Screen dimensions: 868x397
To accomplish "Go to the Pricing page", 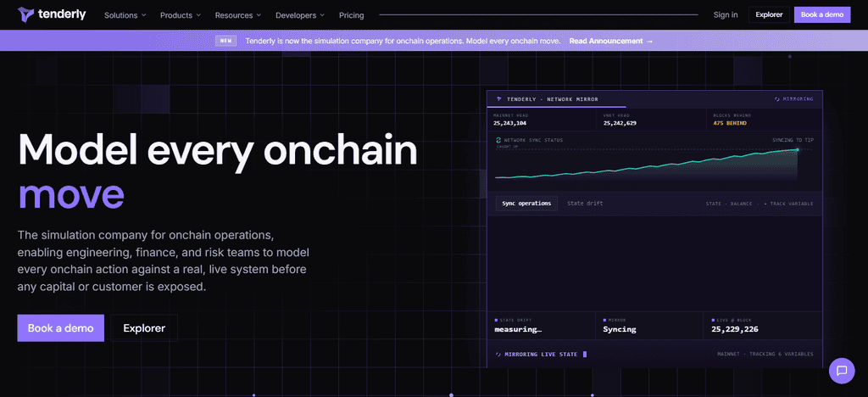I will 352,15.
